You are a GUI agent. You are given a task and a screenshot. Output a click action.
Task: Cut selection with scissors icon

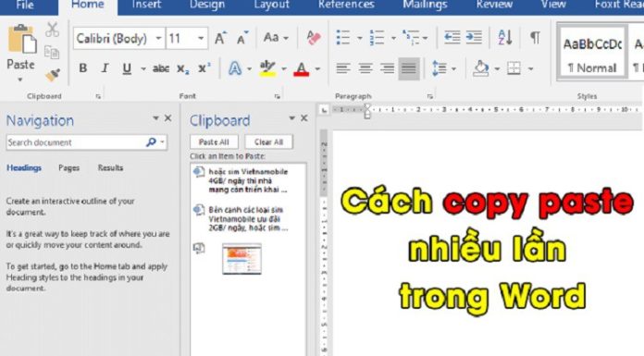tap(52, 30)
